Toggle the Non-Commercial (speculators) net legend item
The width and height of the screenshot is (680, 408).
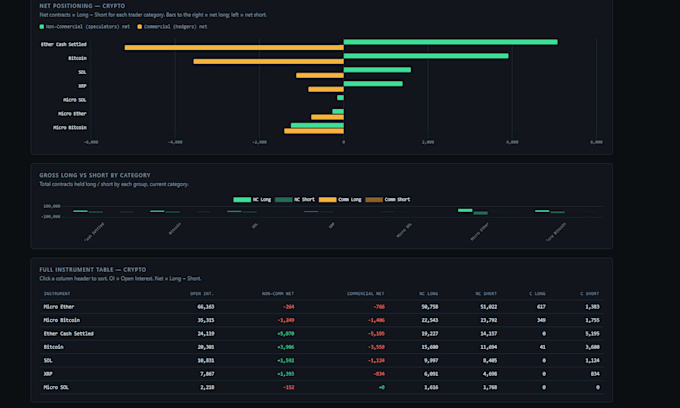(x=85, y=26)
